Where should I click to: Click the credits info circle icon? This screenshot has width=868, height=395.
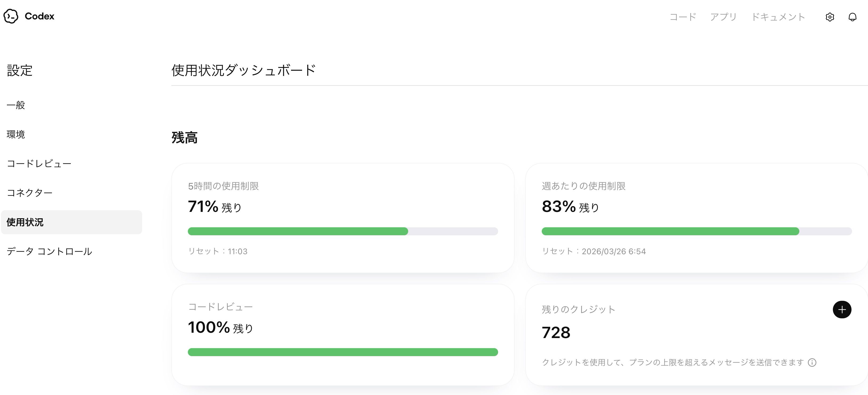(812, 362)
